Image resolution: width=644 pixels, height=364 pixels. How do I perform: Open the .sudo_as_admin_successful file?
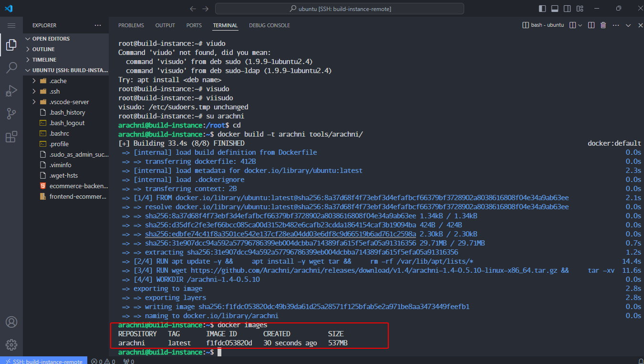tap(66, 154)
